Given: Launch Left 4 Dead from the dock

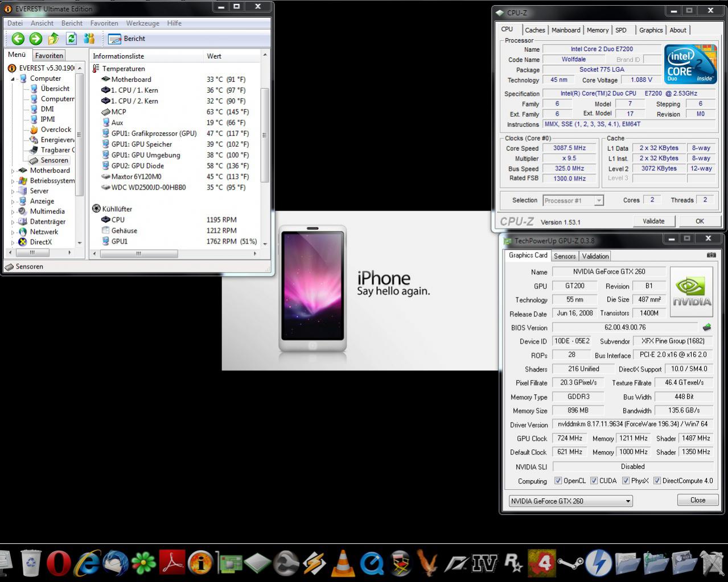Looking at the screenshot, I should pyautogui.click(x=541, y=564).
